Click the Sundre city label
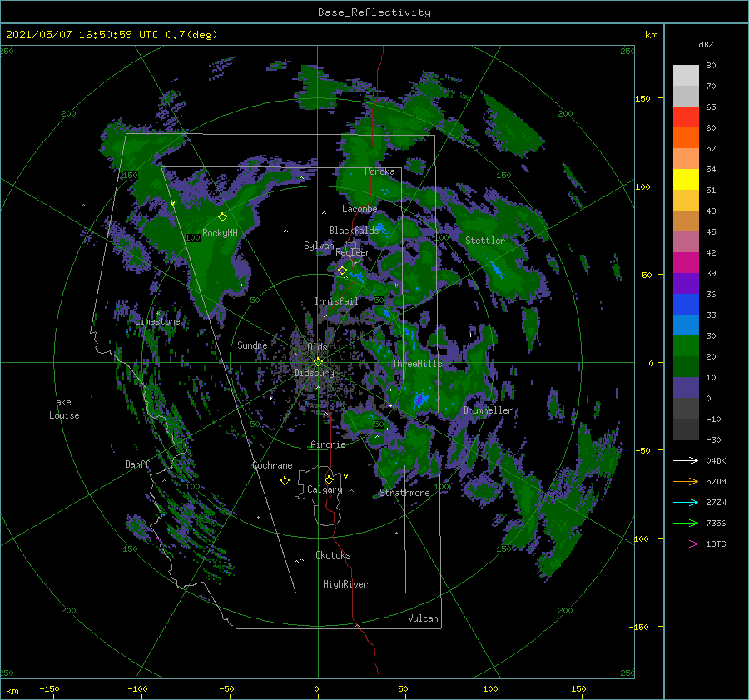The height and width of the screenshot is (700, 749). [252, 345]
